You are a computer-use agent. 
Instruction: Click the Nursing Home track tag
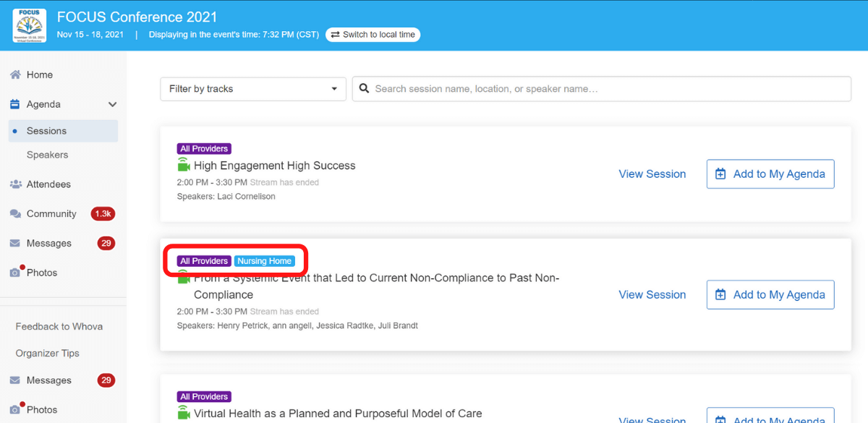point(265,261)
